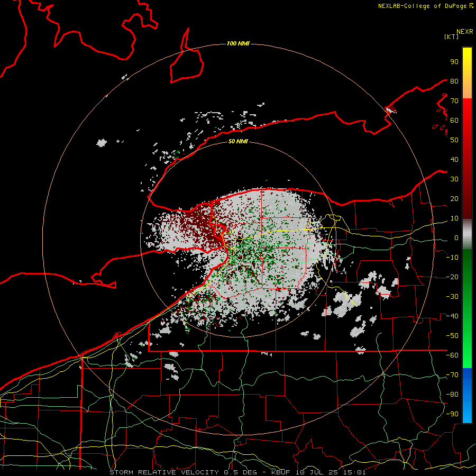
Task: Select the -90 knot label on the scale
Action: coord(452,414)
